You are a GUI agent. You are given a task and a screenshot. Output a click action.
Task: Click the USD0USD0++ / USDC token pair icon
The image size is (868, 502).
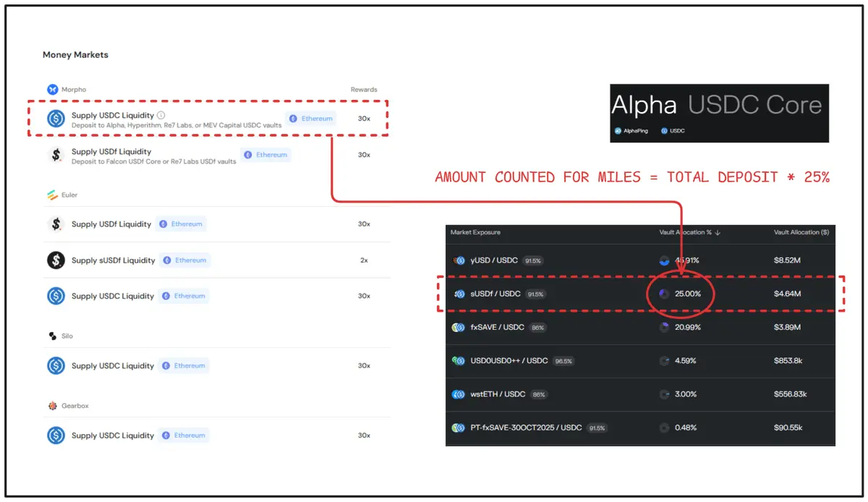point(459,361)
